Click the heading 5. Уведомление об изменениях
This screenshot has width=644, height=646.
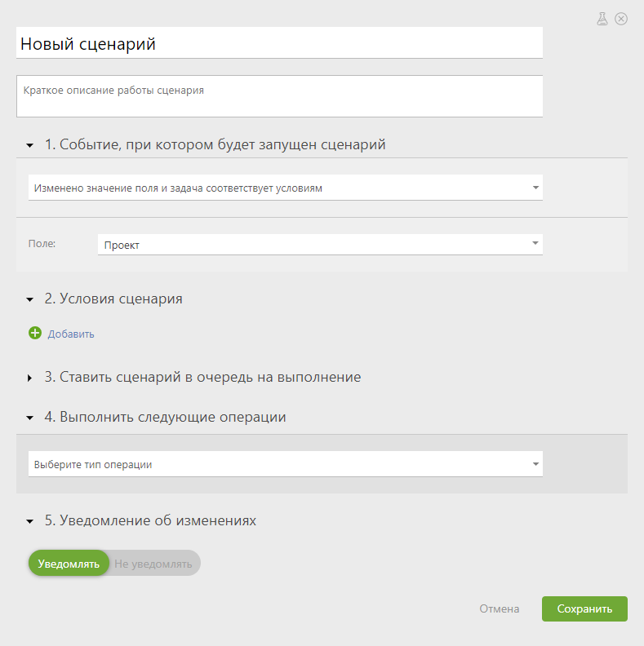150,520
